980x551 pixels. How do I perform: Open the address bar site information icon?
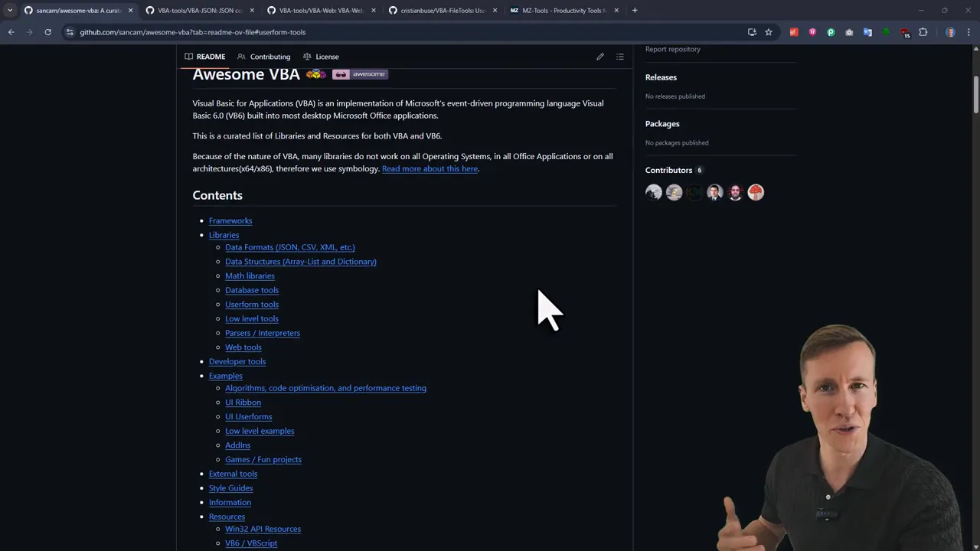click(x=70, y=32)
